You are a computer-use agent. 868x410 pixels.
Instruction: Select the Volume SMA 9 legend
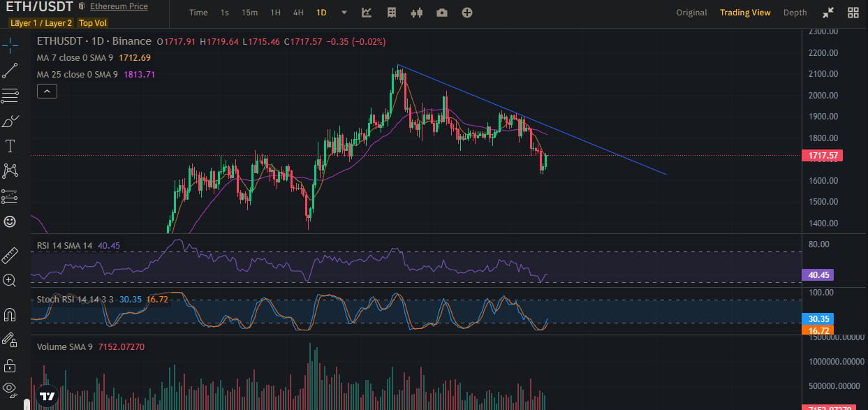pos(64,347)
